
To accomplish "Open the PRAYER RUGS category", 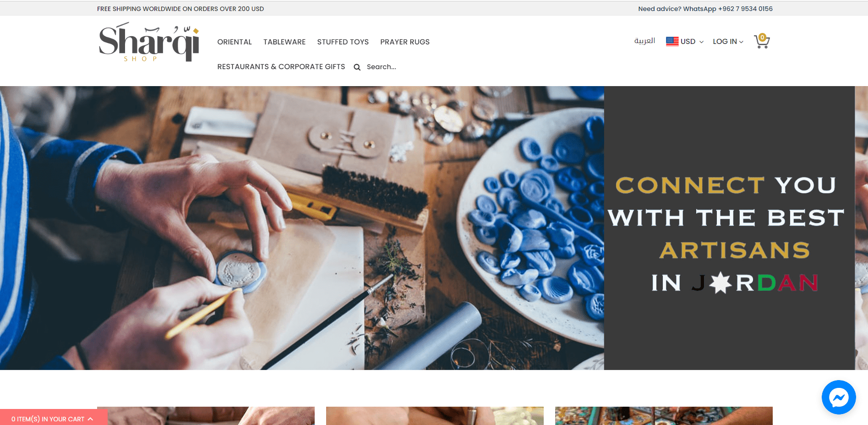I will coord(405,42).
